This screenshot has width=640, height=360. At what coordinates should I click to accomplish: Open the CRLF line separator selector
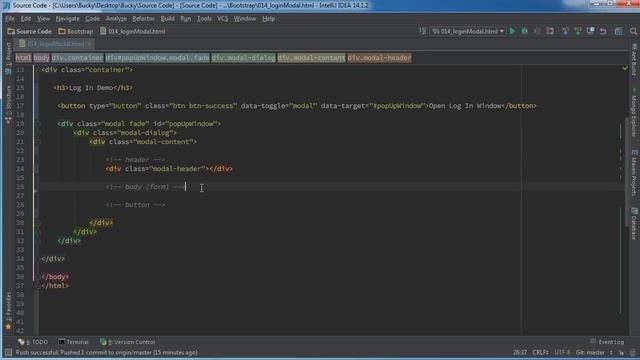(x=540, y=352)
